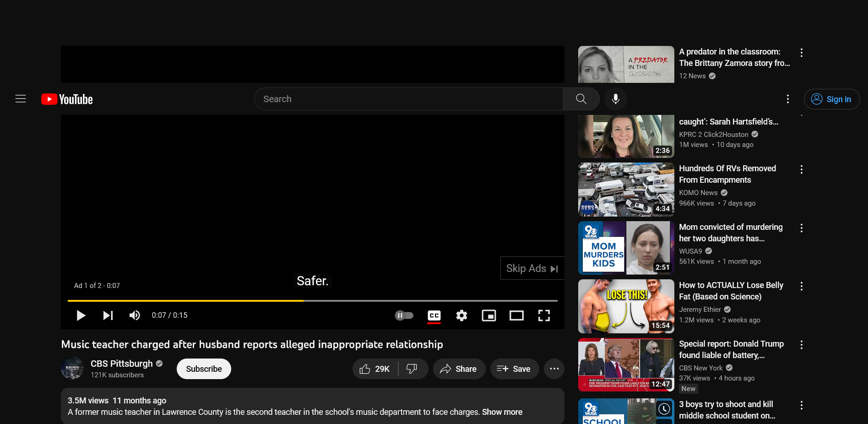Expand the description with Show more
868x424 pixels.
click(x=502, y=412)
